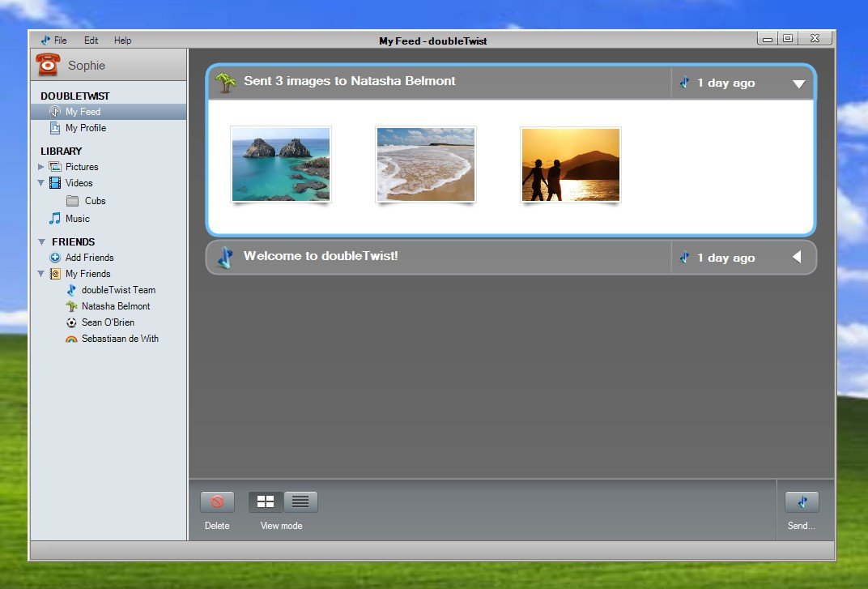
Task: Click Sent 3 images to Natasha Belmont title
Action: tap(349, 81)
